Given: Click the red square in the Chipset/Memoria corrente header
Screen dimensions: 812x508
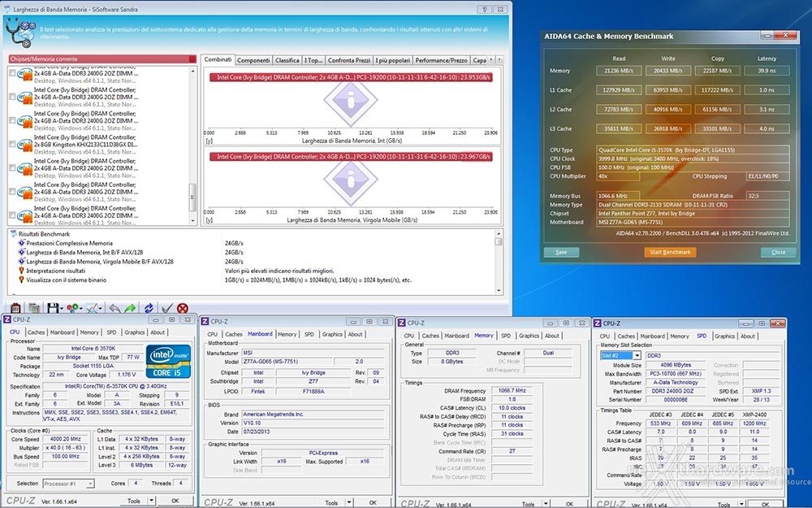Looking at the screenshot, I should 192,59.
